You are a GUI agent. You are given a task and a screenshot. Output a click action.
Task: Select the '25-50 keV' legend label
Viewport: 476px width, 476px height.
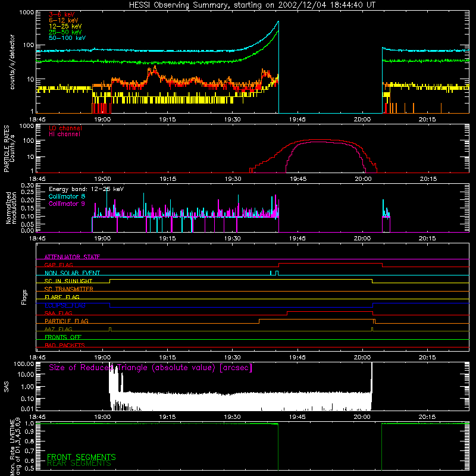point(65,32)
